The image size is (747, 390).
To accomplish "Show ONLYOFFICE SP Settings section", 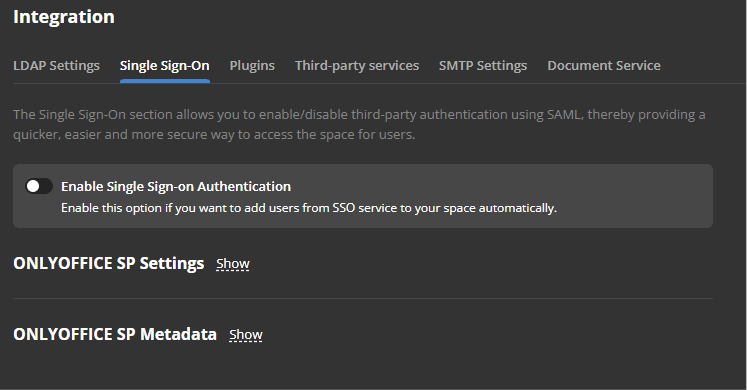I will [x=232, y=264].
